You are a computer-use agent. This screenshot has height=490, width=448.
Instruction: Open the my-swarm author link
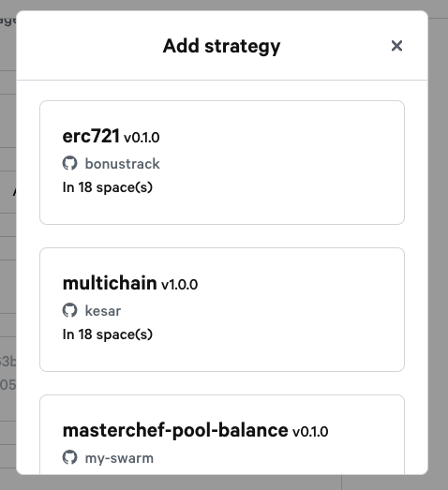(119, 458)
